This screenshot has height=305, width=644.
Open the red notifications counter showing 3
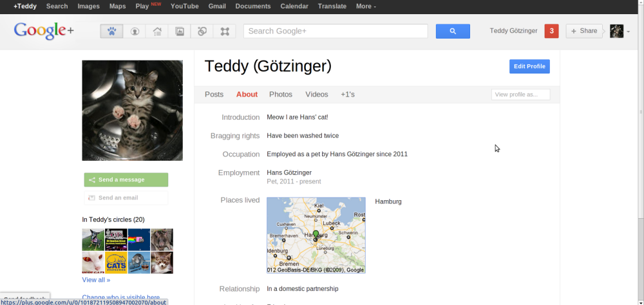pyautogui.click(x=552, y=31)
